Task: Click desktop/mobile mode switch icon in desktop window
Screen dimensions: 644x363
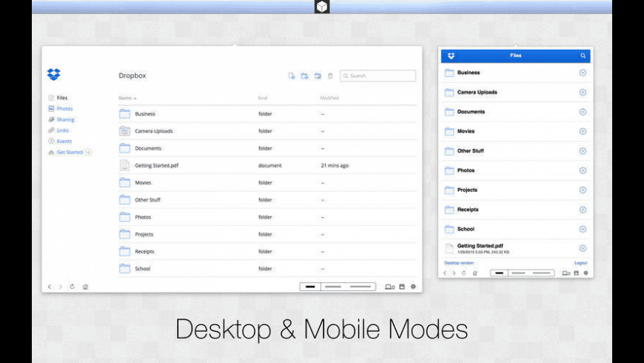Action: click(390, 287)
